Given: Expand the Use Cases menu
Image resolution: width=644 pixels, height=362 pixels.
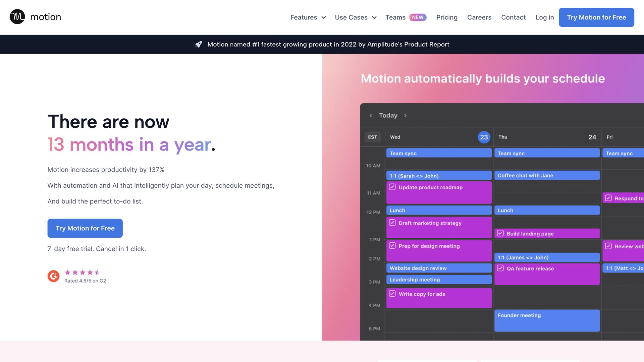Looking at the screenshot, I should [355, 17].
